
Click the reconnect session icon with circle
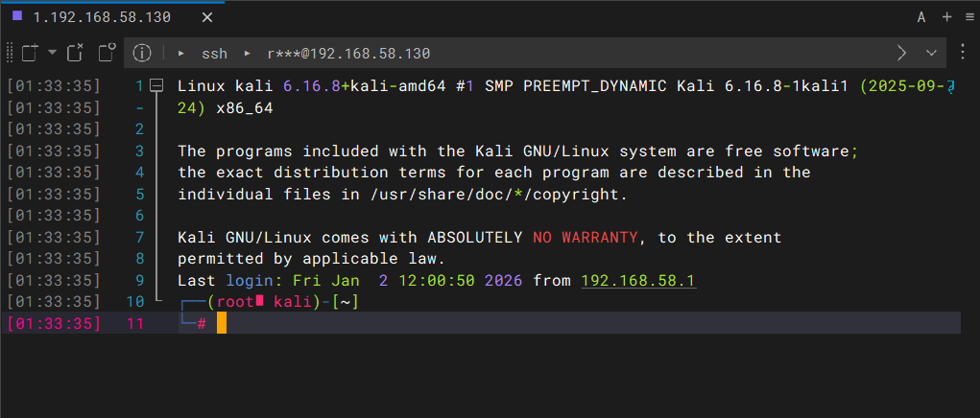click(x=107, y=53)
